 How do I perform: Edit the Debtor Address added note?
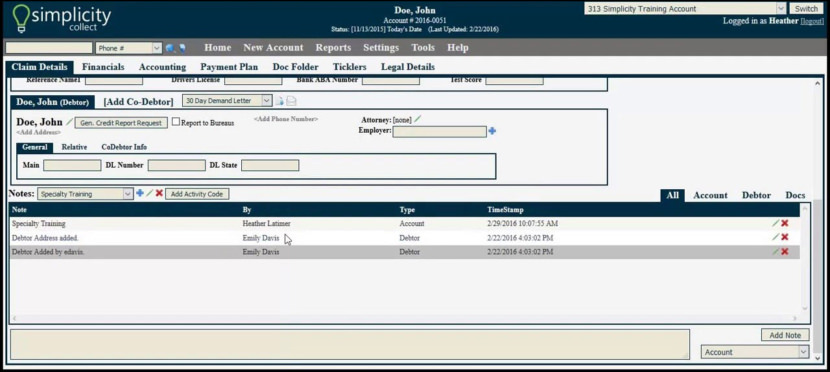[x=775, y=238]
